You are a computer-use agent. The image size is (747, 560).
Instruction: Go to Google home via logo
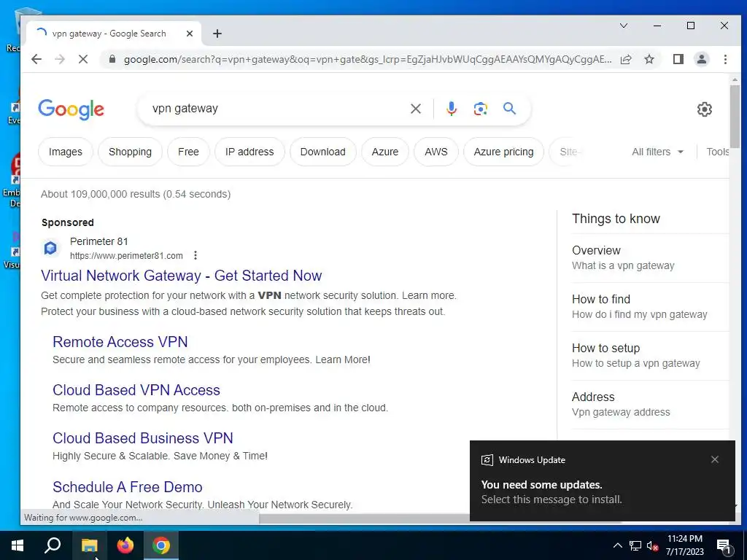71,109
